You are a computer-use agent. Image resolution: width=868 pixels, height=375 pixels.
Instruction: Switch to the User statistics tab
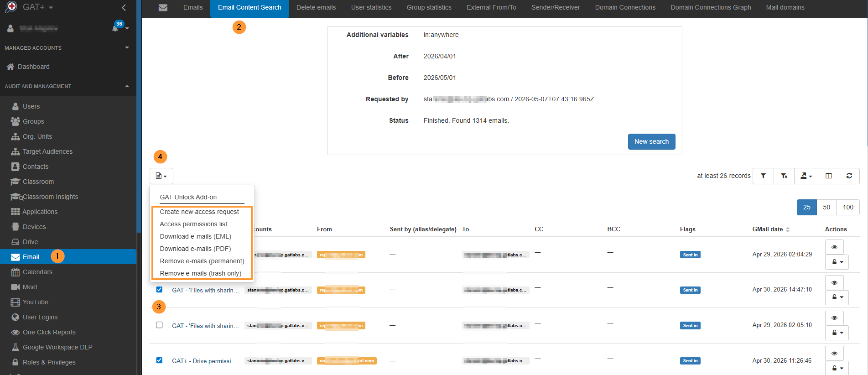371,8
